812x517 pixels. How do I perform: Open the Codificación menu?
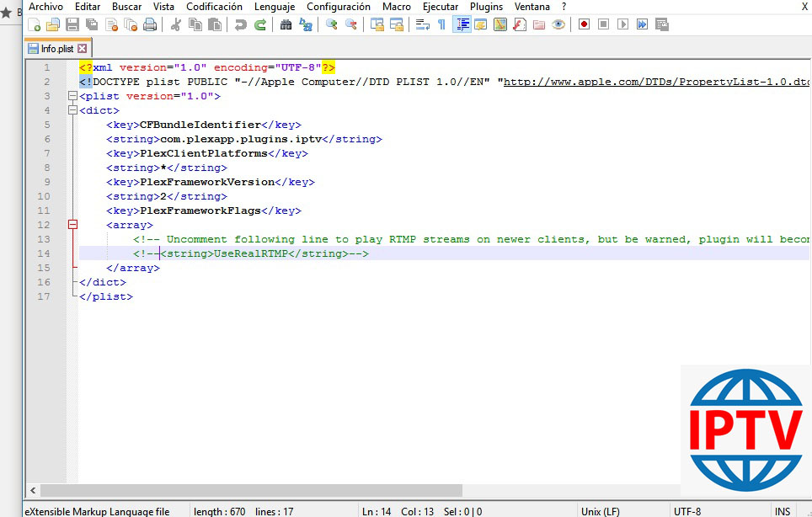tap(214, 7)
